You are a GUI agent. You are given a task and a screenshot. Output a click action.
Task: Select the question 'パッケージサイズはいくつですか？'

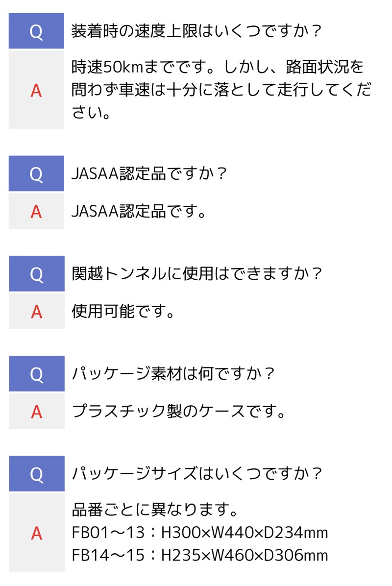[197, 474]
